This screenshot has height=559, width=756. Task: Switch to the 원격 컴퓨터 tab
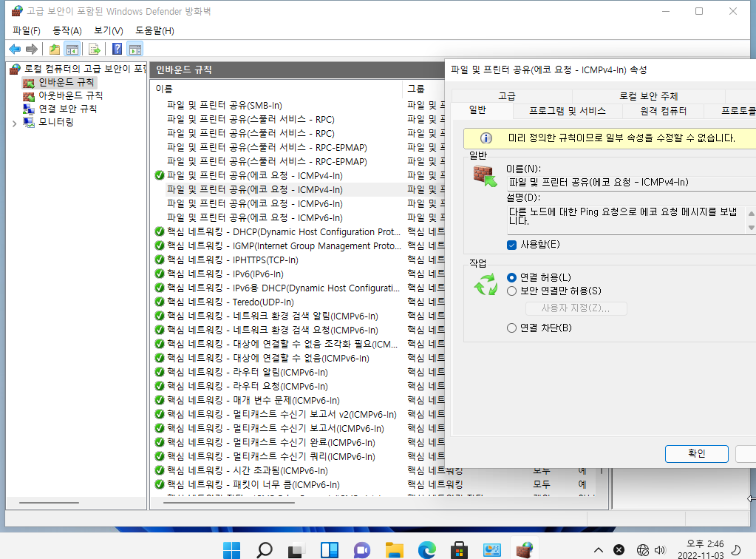coord(663,111)
